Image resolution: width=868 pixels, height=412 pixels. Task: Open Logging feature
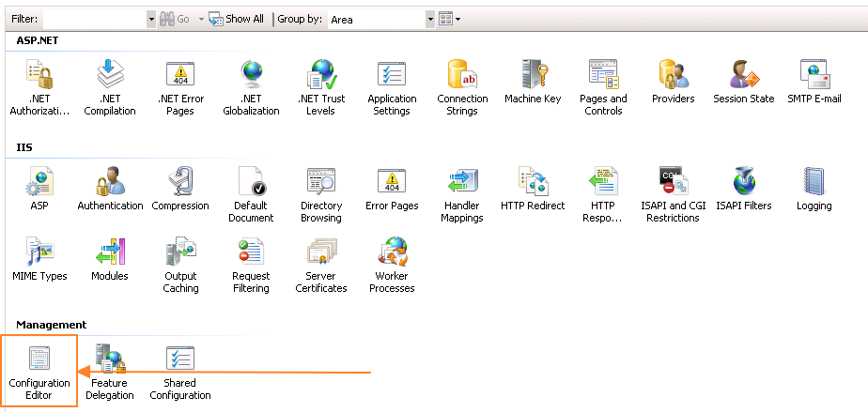coord(814,189)
